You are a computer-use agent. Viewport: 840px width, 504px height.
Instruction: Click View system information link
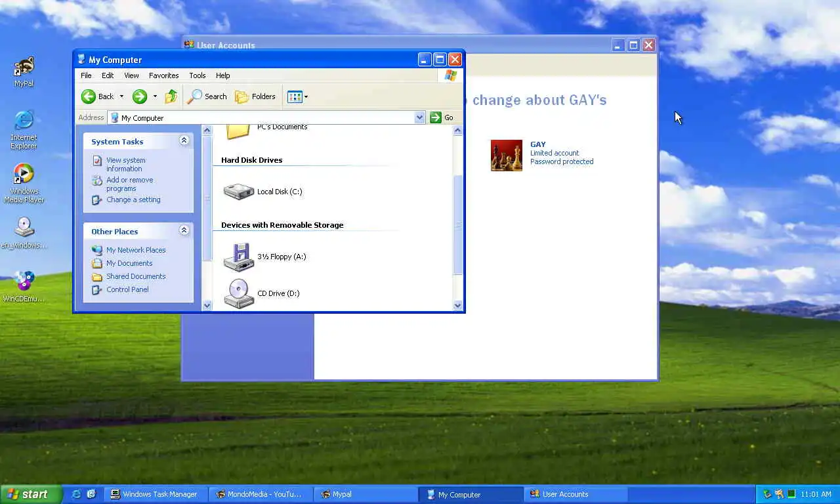126,164
